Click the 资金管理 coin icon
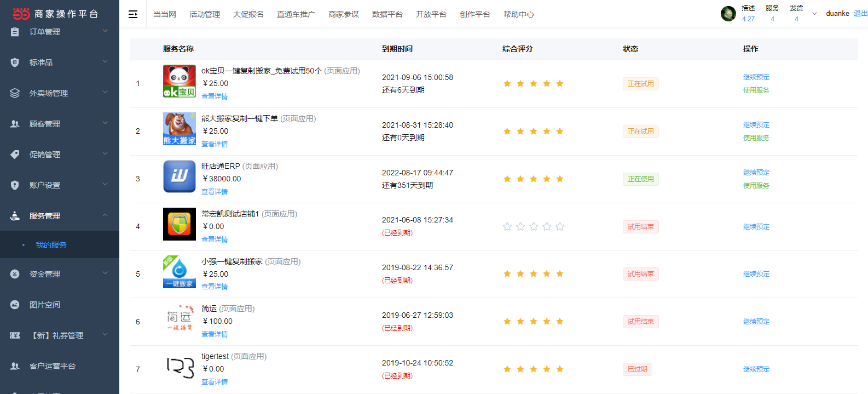The height and width of the screenshot is (394, 868). click(x=15, y=274)
